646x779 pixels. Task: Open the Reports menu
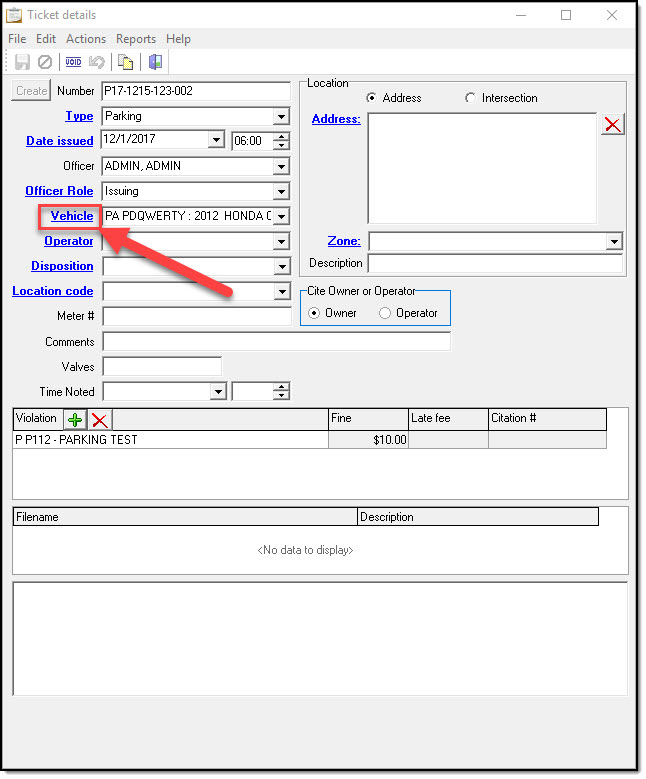point(136,39)
